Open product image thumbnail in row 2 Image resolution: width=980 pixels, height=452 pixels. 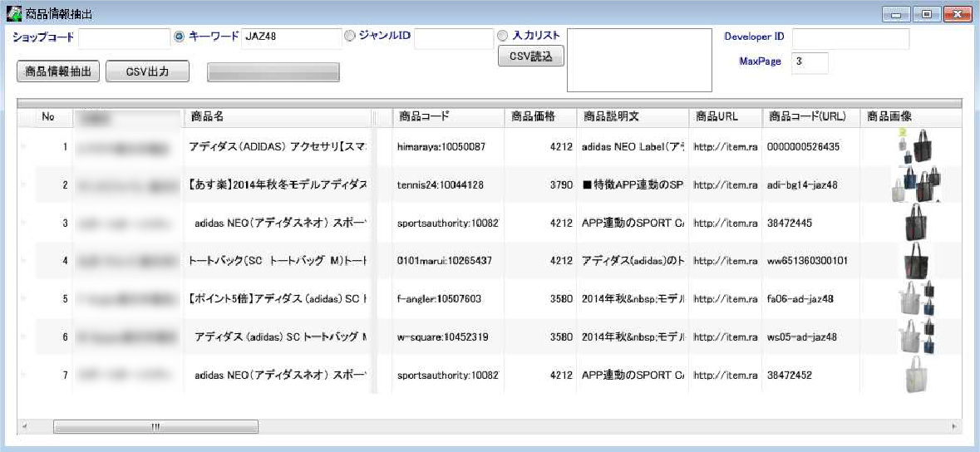[x=917, y=184]
